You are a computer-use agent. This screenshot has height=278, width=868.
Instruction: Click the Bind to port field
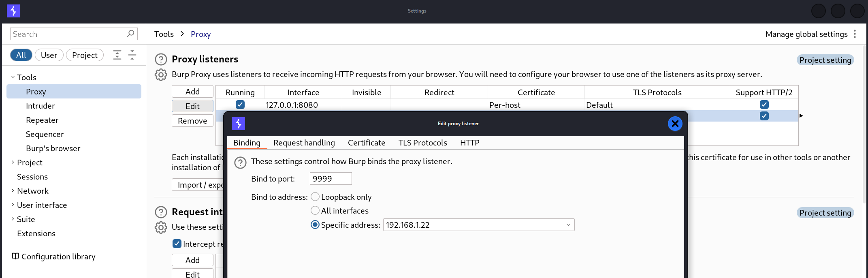(331, 179)
